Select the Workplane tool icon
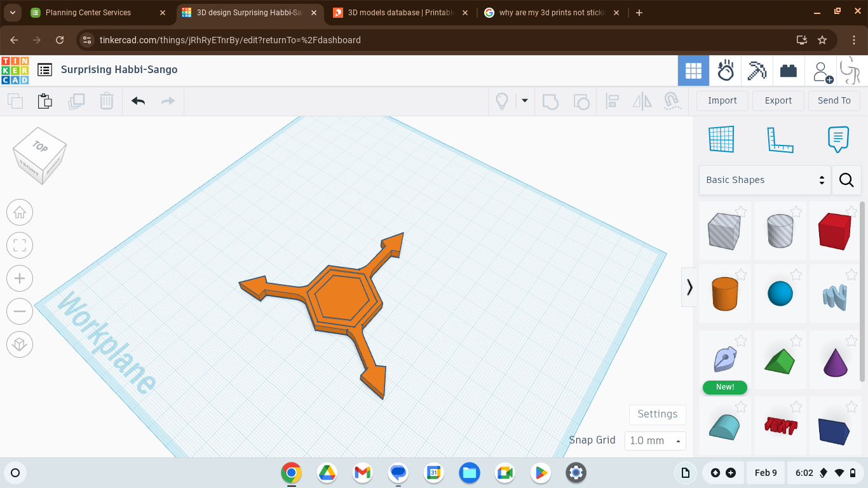The height and width of the screenshot is (488, 868). pos(721,139)
